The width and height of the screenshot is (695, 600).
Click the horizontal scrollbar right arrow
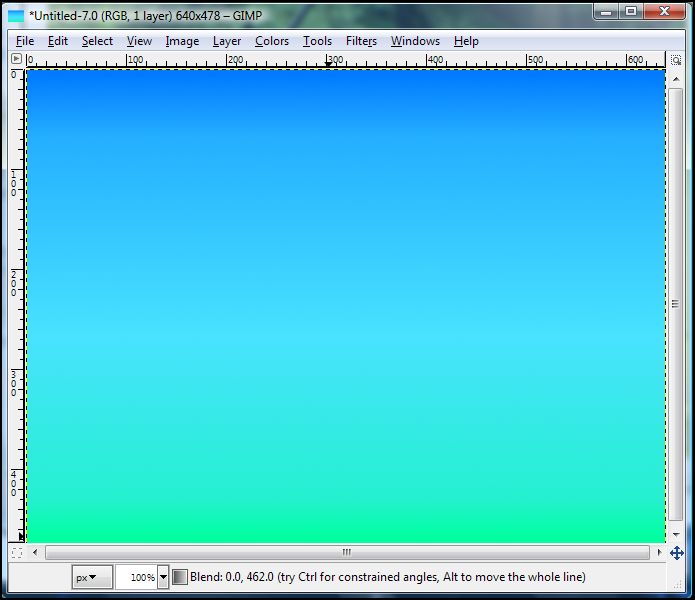click(x=659, y=553)
